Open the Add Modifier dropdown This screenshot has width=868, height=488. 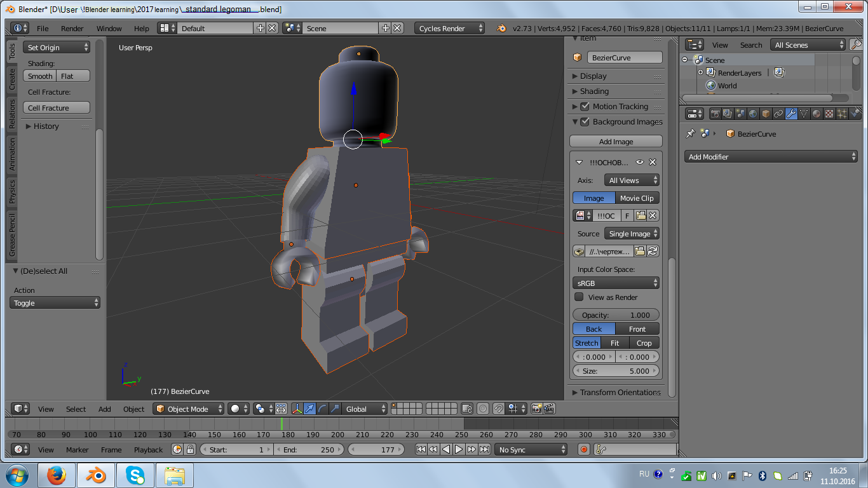pos(771,156)
